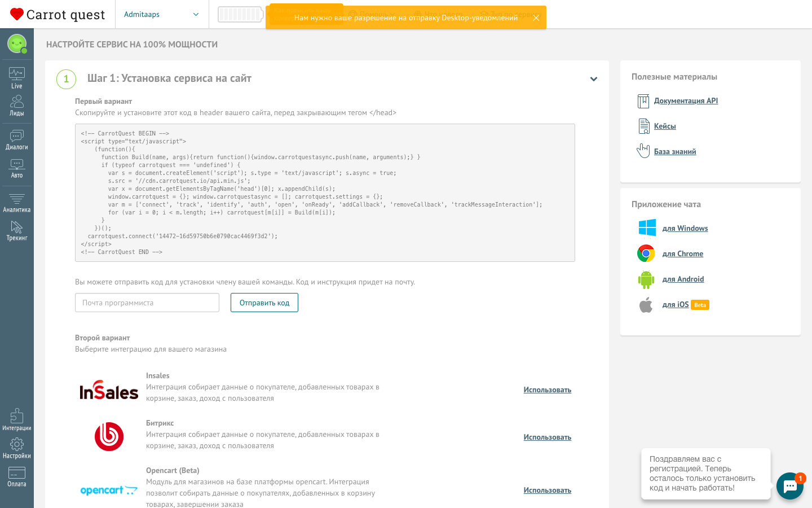The width and height of the screenshot is (812, 508).
Task: Open the для iOS app link
Action: pyautogui.click(x=676, y=305)
